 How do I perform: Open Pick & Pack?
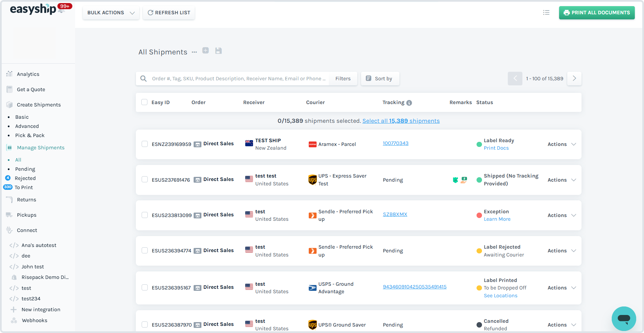pyautogui.click(x=30, y=135)
